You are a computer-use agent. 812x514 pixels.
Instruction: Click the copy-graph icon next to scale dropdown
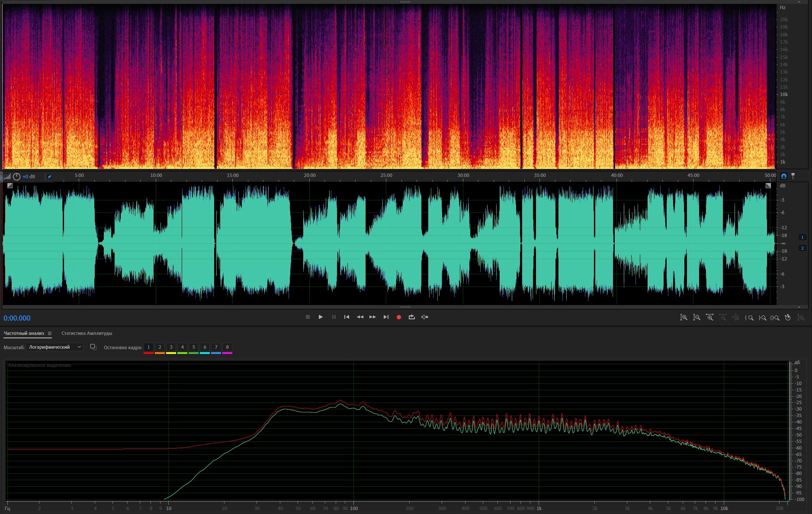click(x=93, y=347)
